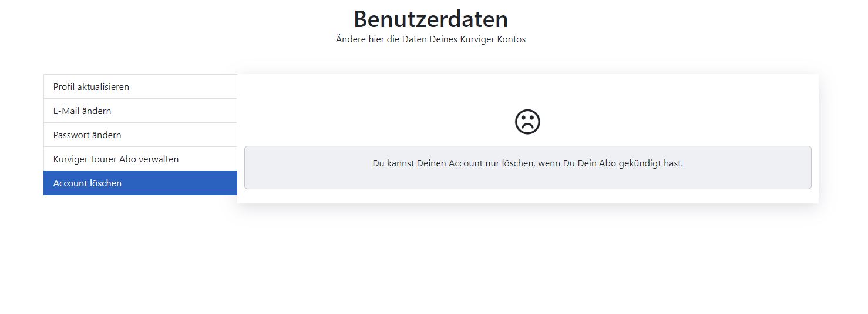This screenshot has height=314, width=868.
Task: Click the sad face icon
Action: [527, 122]
